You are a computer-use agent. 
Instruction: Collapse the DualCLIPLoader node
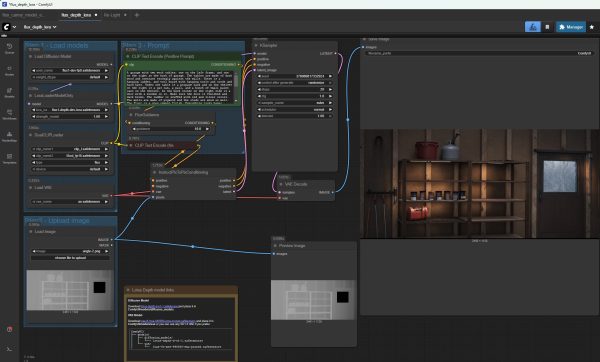(x=31, y=135)
